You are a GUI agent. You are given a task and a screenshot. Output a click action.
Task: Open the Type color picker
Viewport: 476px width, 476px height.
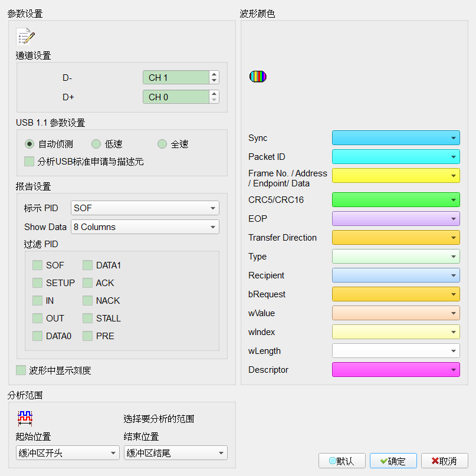396,257
